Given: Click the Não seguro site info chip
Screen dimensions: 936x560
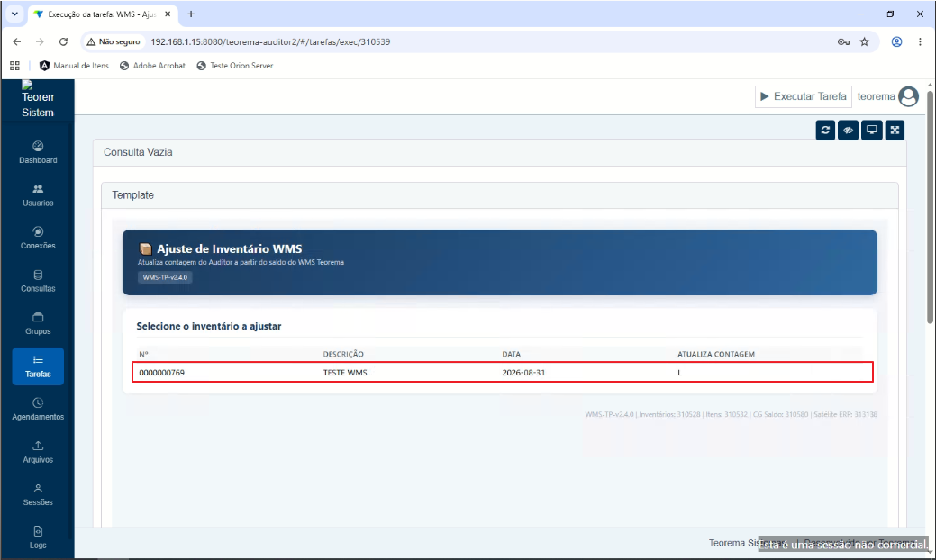Looking at the screenshot, I should point(114,41).
